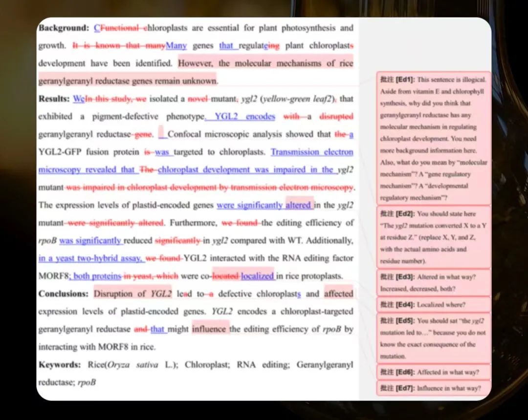Click highlighted 'Disruption of YGL2'
This screenshot has width=528, height=420.
tap(132, 294)
